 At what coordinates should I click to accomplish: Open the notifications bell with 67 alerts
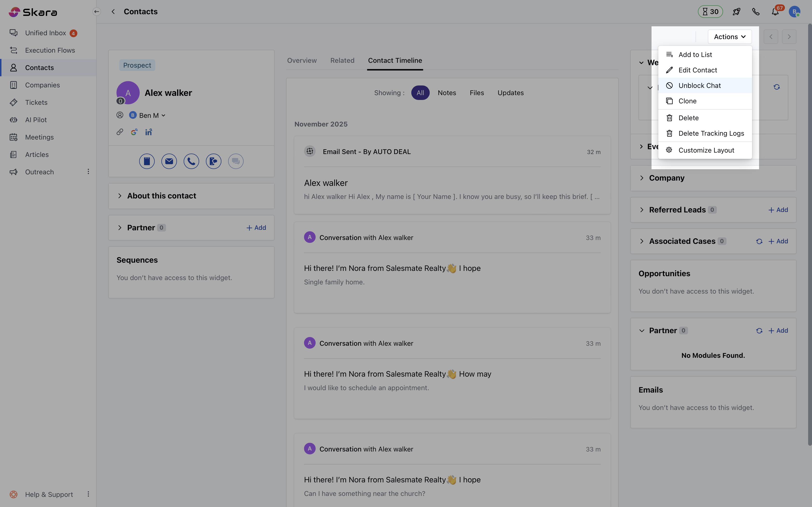(776, 11)
